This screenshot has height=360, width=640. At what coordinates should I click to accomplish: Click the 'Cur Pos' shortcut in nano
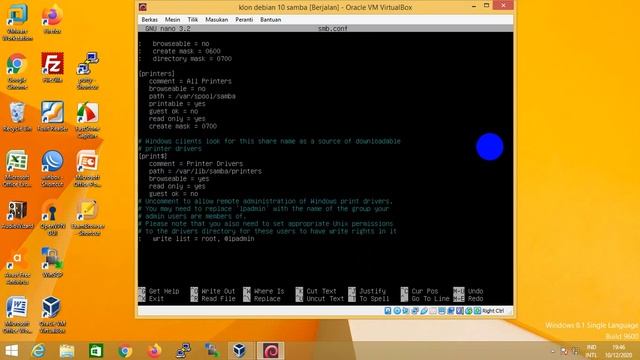tap(420, 291)
